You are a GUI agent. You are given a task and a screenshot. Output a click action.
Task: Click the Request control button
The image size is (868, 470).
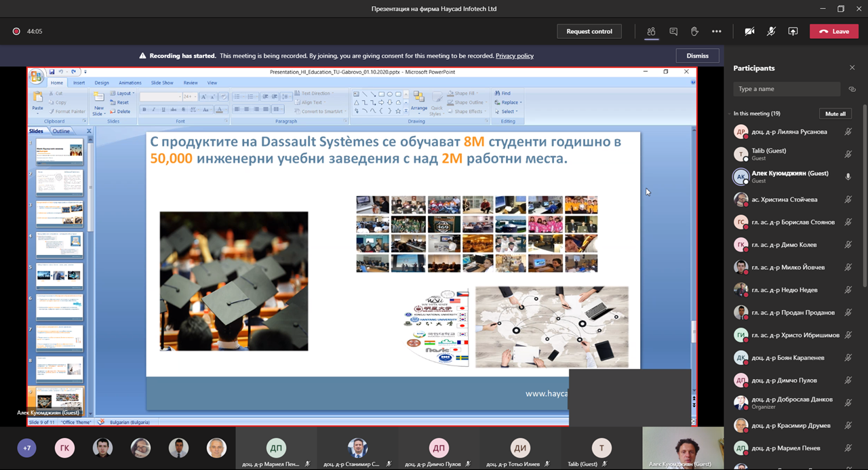(x=589, y=31)
